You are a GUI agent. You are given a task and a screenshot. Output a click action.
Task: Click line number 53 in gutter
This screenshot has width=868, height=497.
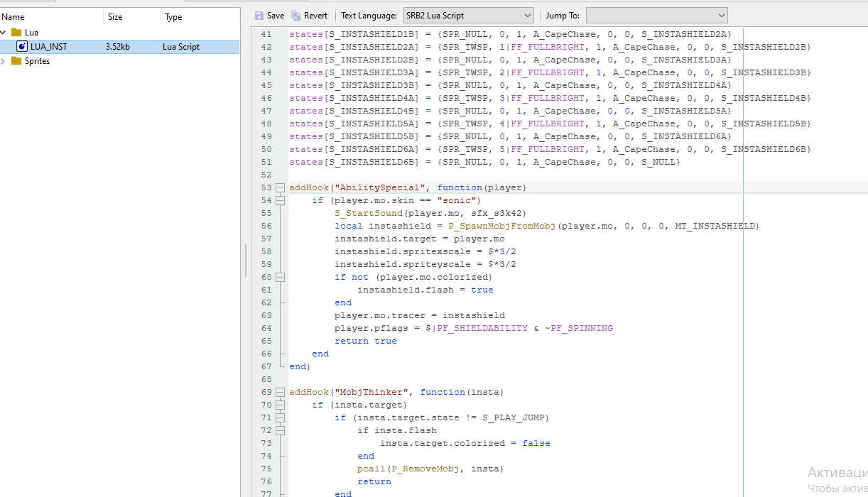[x=266, y=188]
